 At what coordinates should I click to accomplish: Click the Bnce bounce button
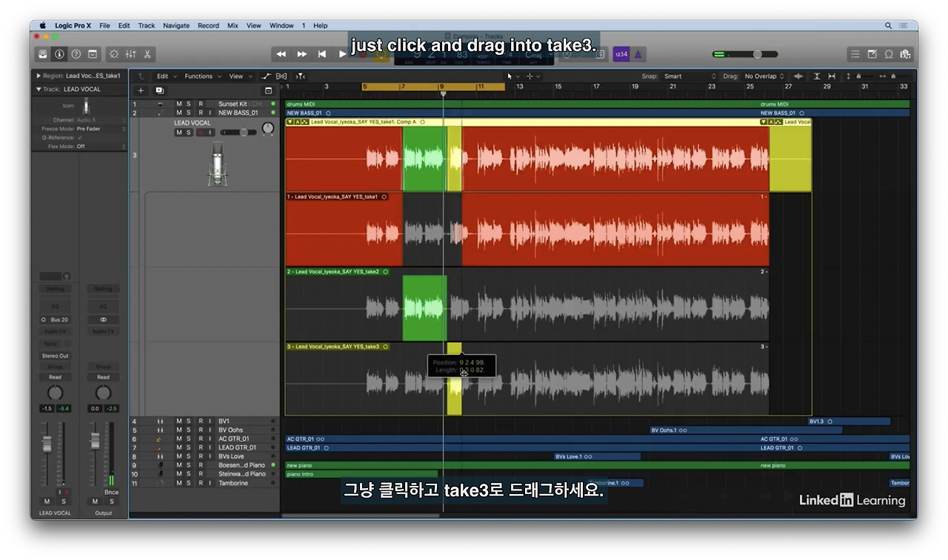pyautogui.click(x=111, y=492)
